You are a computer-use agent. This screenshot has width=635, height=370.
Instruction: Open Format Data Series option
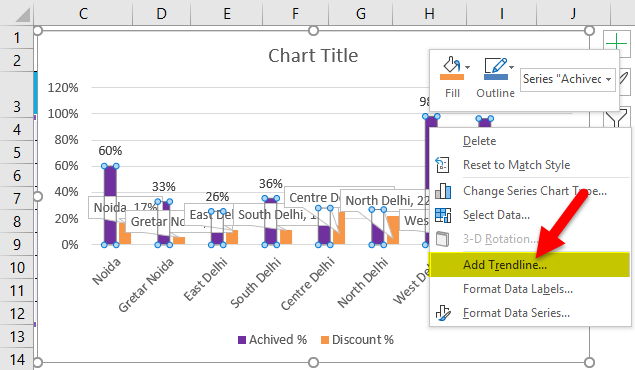pyautogui.click(x=516, y=313)
